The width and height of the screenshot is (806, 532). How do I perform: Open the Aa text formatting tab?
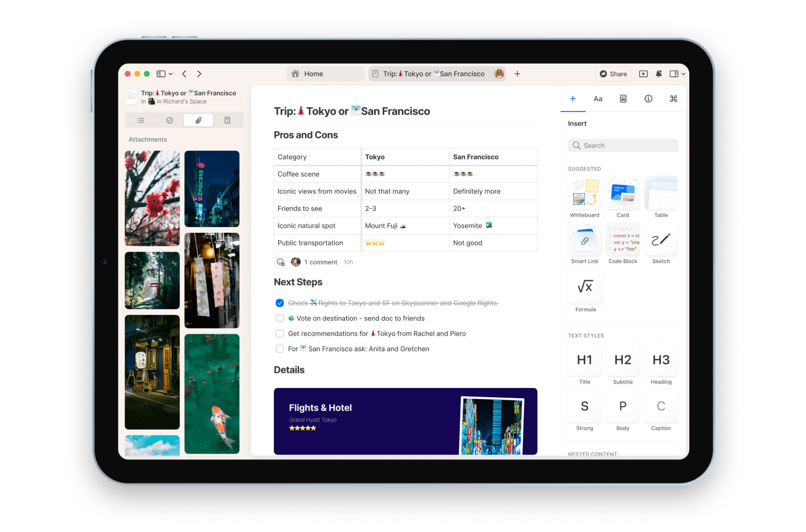598,99
